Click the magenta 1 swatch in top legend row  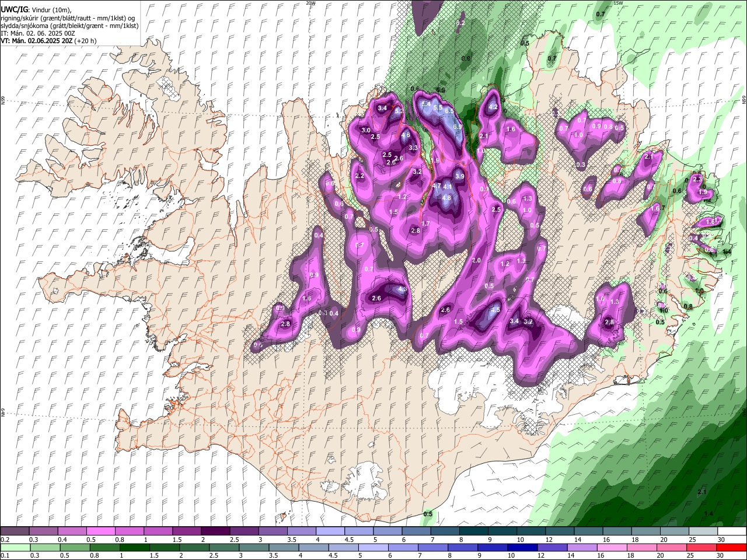click(x=158, y=531)
